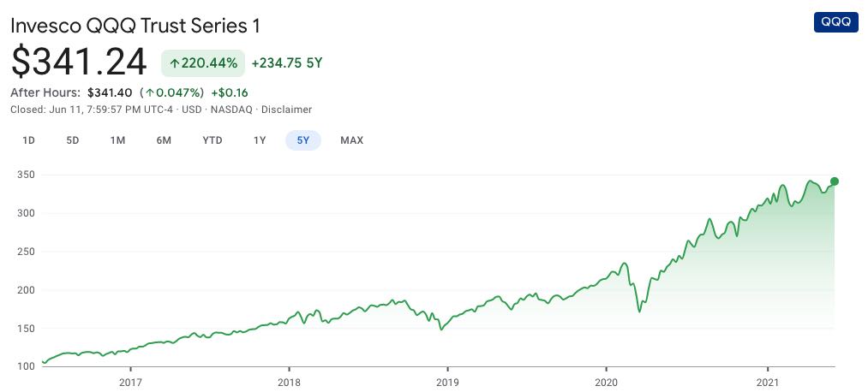Click the 2021 x-axis label

coord(767,382)
